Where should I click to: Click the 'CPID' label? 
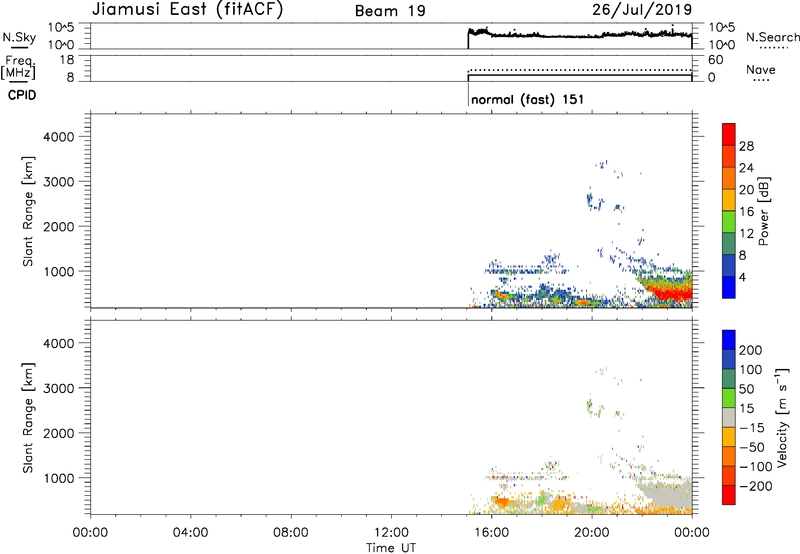[x=22, y=95]
